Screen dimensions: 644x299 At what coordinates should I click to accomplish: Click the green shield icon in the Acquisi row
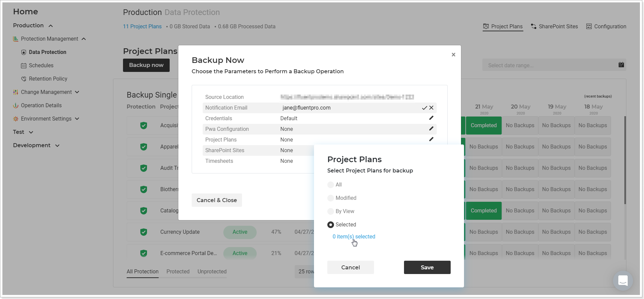[144, 126]
